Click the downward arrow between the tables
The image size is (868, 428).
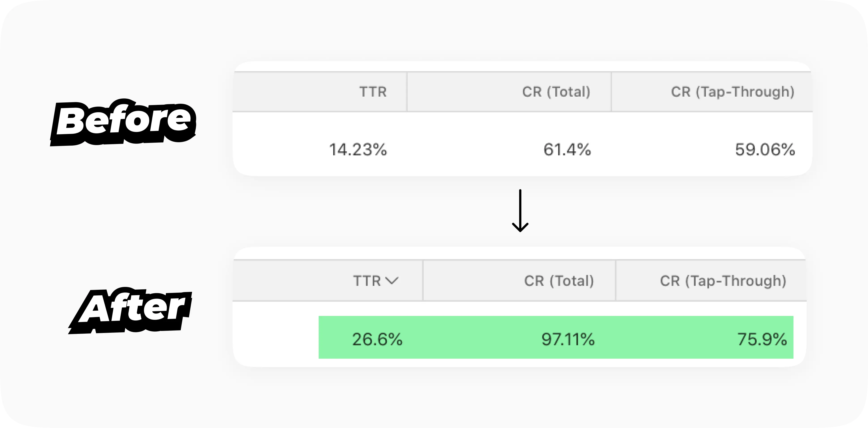tap(520, 211)
